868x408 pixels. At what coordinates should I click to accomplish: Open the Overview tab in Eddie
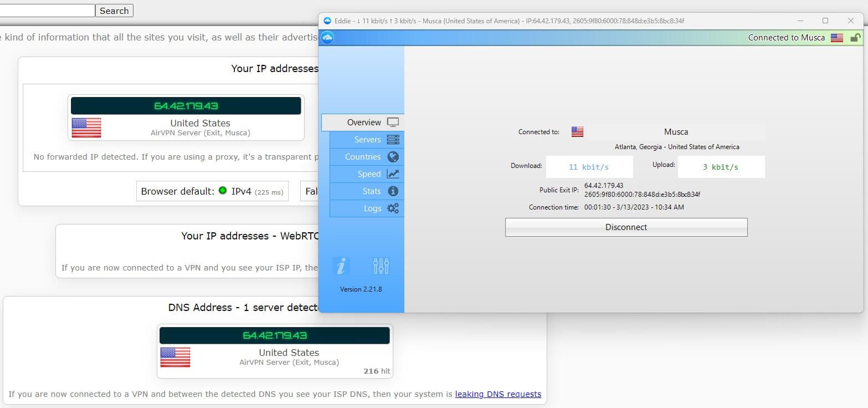(363, 123)
